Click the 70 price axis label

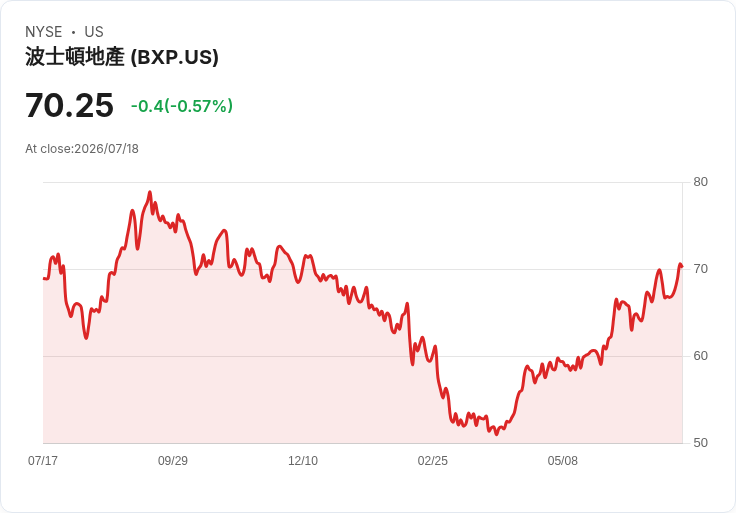point(700,269)
